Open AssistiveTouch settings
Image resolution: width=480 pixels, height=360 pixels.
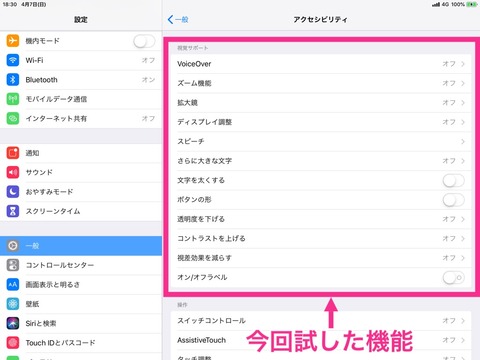click(x=321, y=340)
